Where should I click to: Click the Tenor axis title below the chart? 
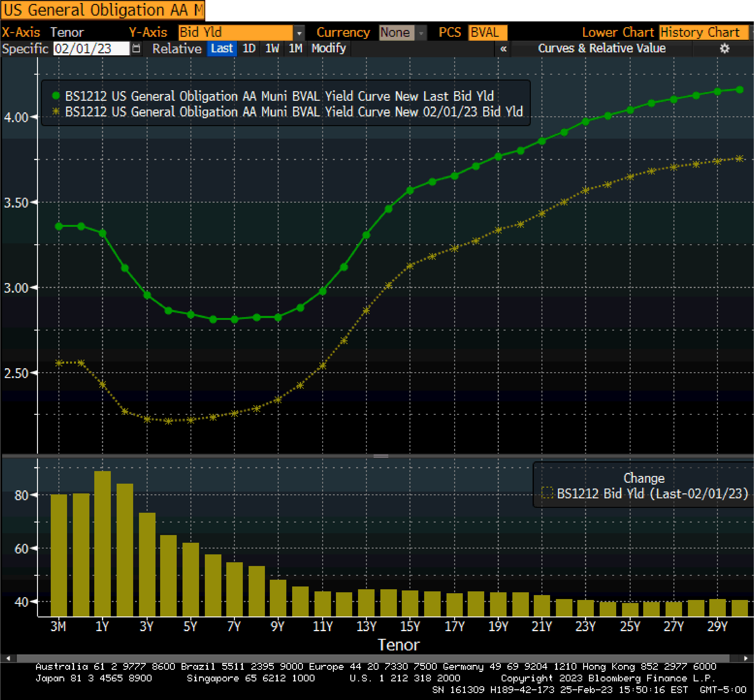click(399, 645)
